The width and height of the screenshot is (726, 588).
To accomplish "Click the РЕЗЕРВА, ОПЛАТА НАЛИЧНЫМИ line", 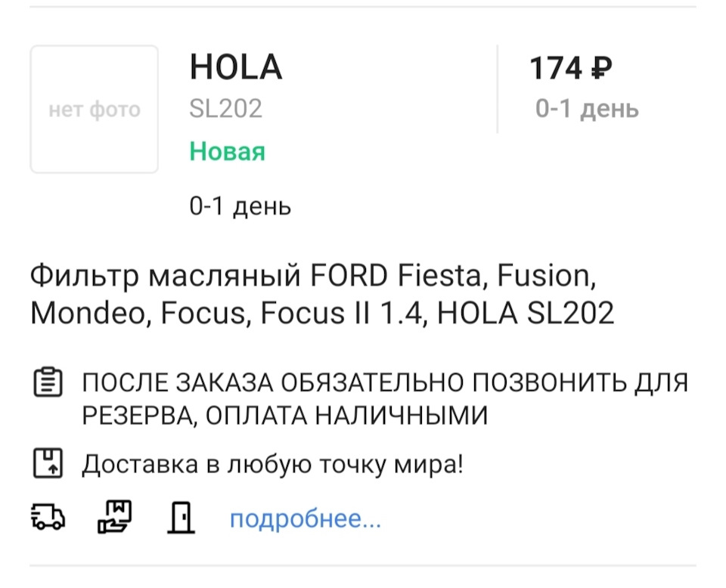I will tap(285, 415).
